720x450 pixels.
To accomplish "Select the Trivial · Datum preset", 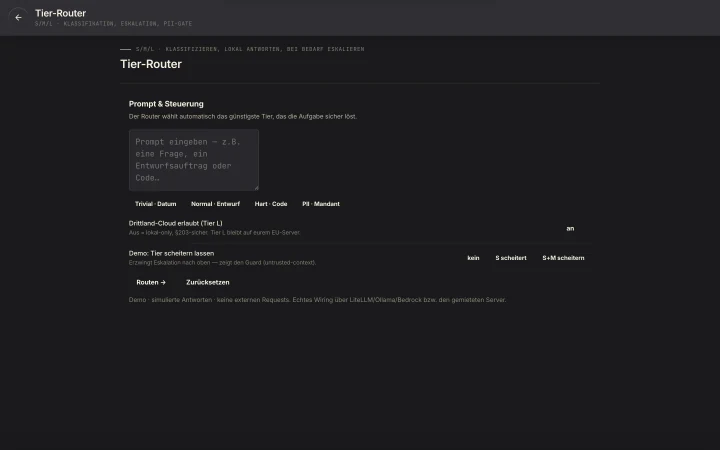I will [156, 204].
